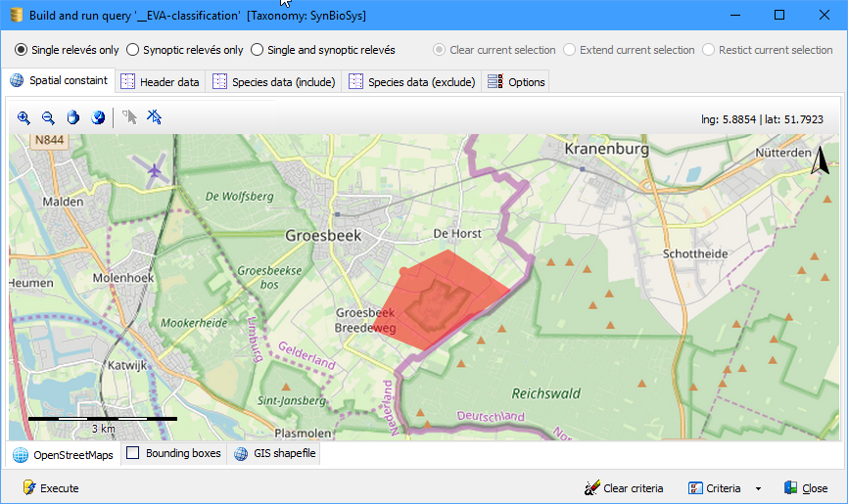848x504 pixels.
Task: Switch to the Header data tab
Action: point(161,82)
